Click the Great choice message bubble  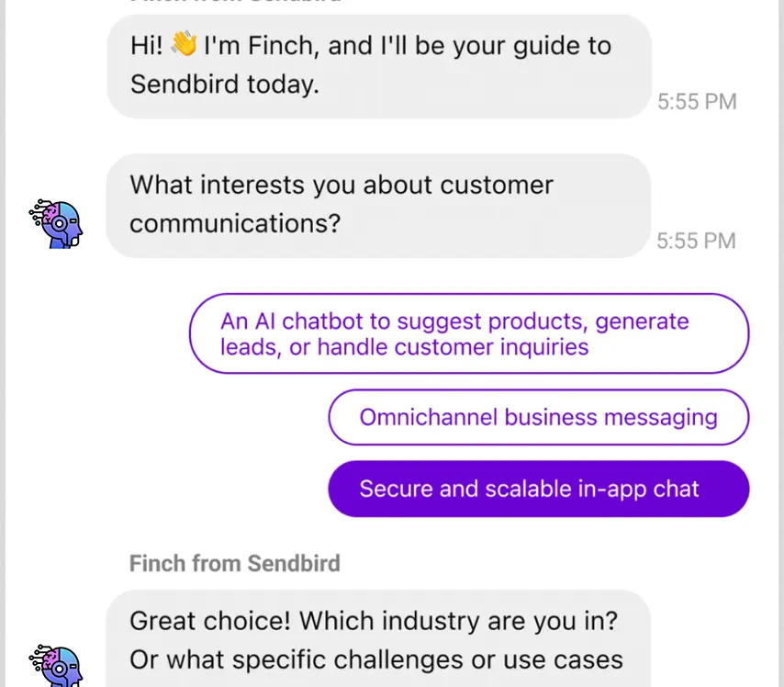coord(378,639)
